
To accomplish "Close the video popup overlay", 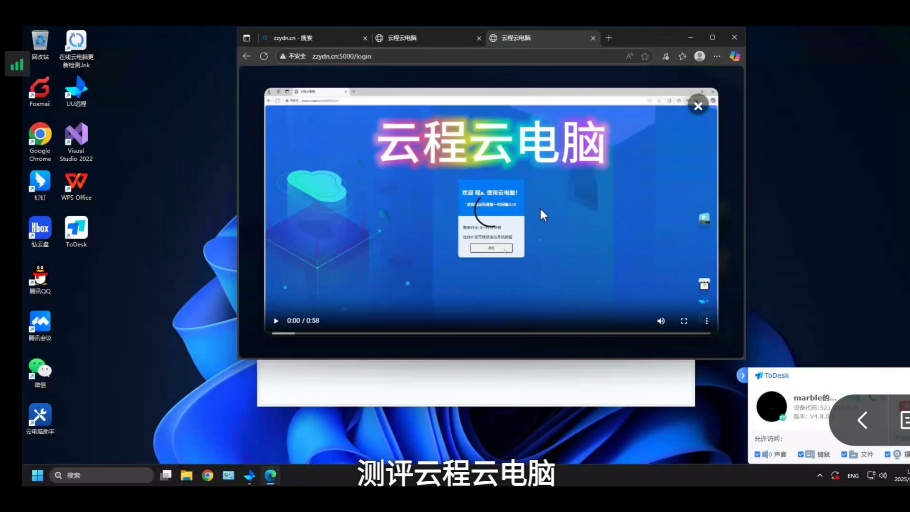I will (x=698, y=106).
